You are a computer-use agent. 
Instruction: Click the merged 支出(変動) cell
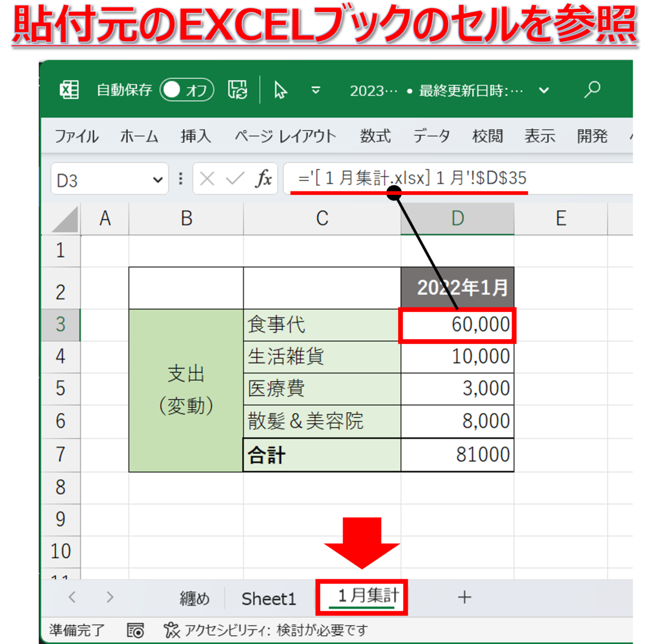pos(186,390)
